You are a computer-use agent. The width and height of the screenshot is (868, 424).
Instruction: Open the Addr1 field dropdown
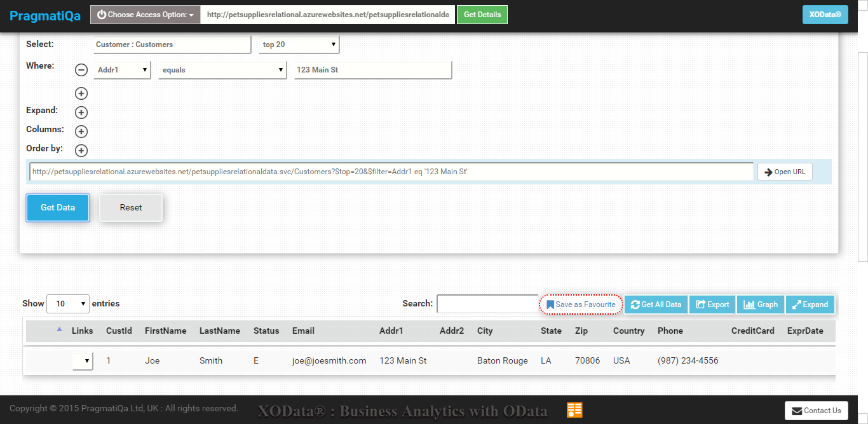122,70
